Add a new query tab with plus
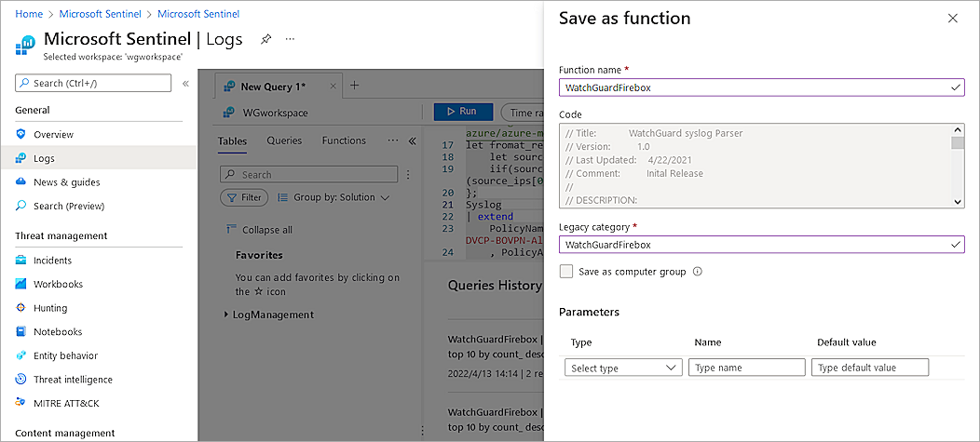This screenshot has width=980, height=442. tap(354, 86)
